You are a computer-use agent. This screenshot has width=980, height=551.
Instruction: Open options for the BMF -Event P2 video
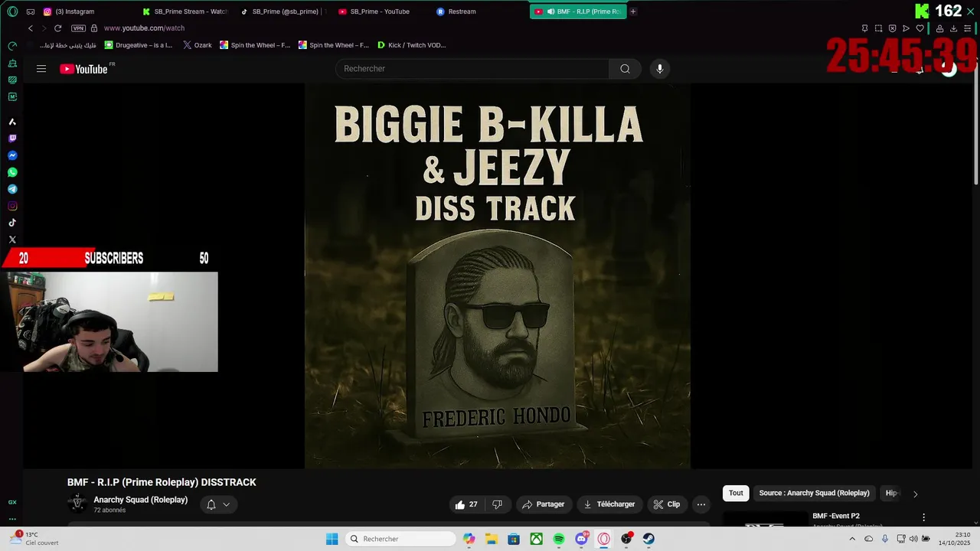[x=923, y=517]
